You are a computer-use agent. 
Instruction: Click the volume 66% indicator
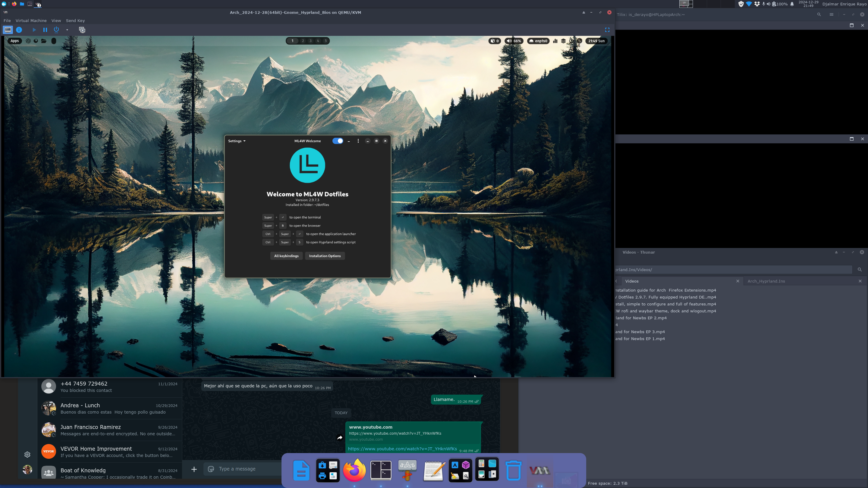[x=514, y=41]
